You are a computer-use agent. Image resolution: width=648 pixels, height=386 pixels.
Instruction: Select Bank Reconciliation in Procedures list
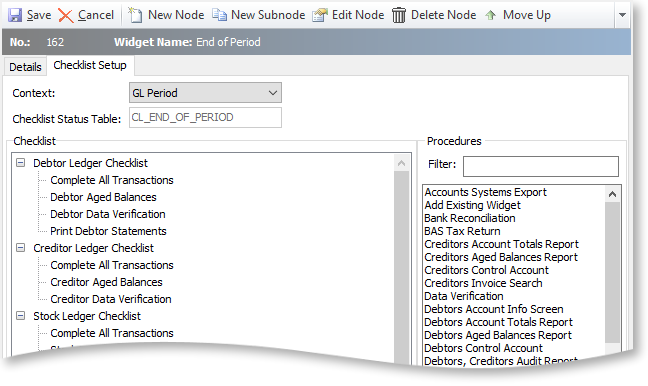coord(470,218)
